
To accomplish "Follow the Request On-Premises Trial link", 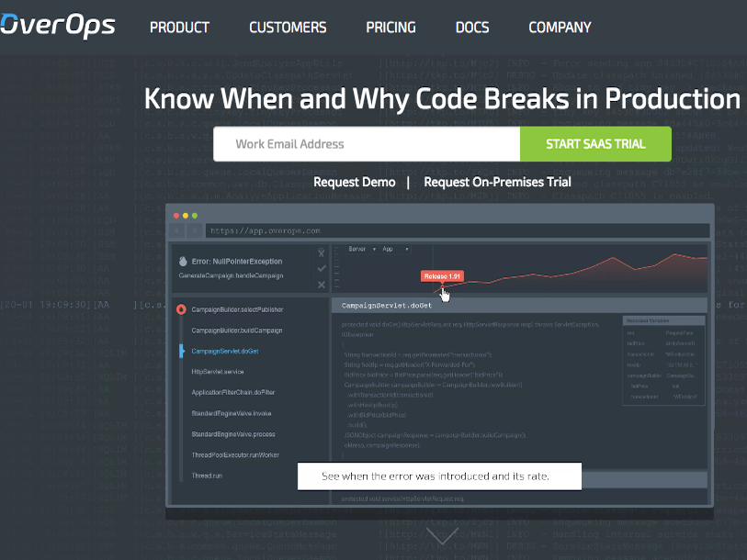I will 497,182.
